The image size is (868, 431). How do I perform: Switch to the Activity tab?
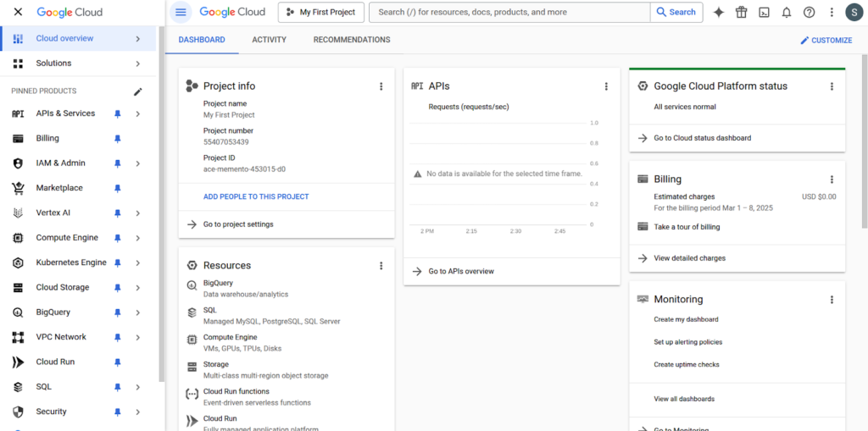tap(269, 40)
